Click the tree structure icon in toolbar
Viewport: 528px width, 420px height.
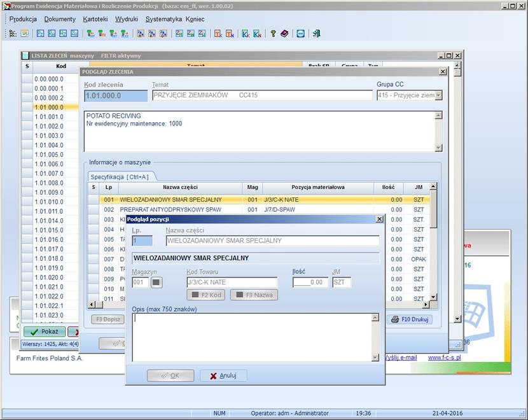coord(13,34)
